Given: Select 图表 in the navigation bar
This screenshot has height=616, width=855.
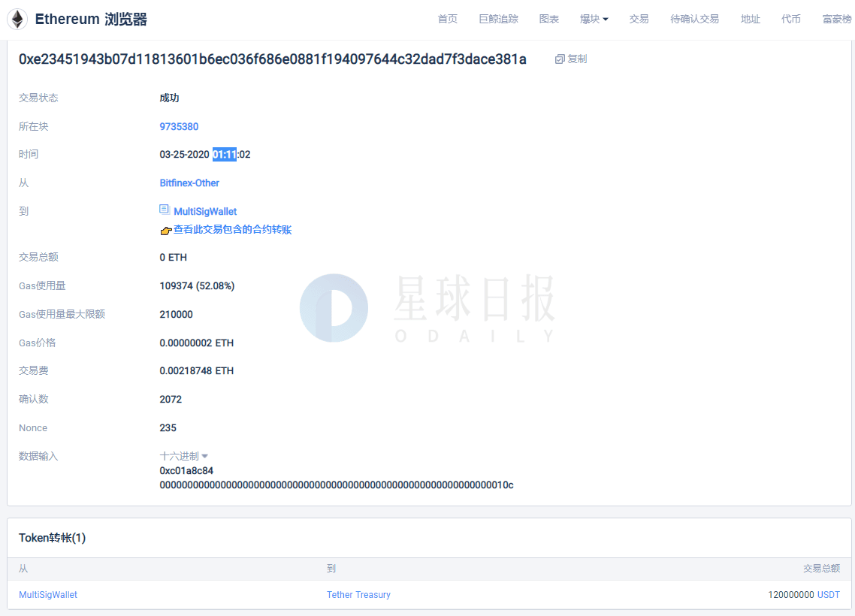Looking at the screenshot, I should point(549,19).
